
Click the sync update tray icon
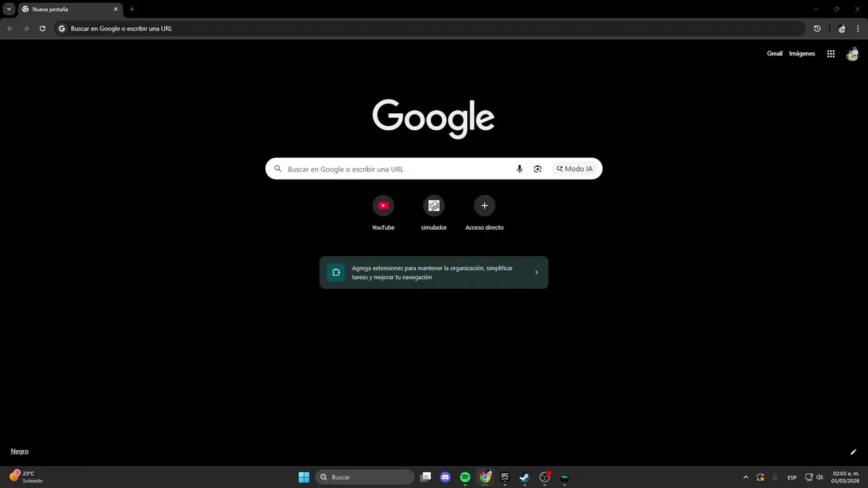coord(761,477)
